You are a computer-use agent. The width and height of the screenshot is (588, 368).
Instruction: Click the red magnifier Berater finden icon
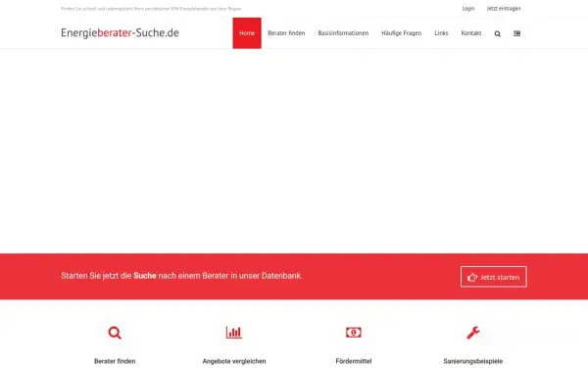point(115,333)
